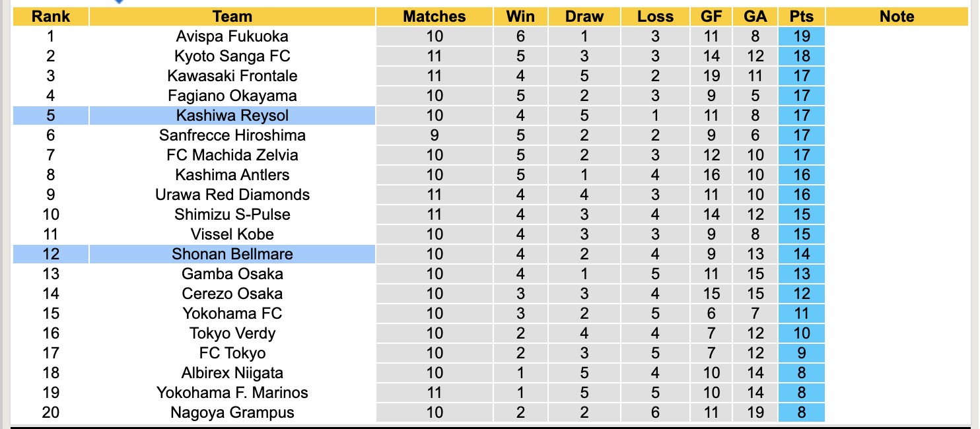Open Kawasaki Frontale team entry

point(232,76)
